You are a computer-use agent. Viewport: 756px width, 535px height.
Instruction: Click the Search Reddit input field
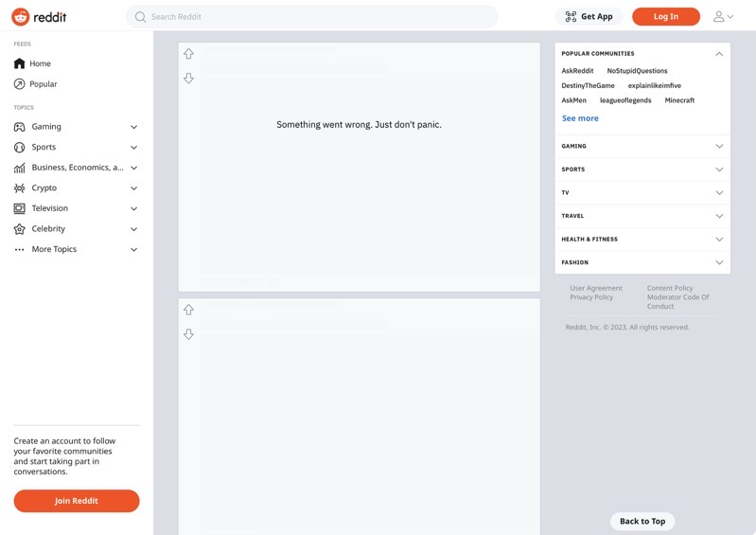pyautogui.click(x=311, y=17)
